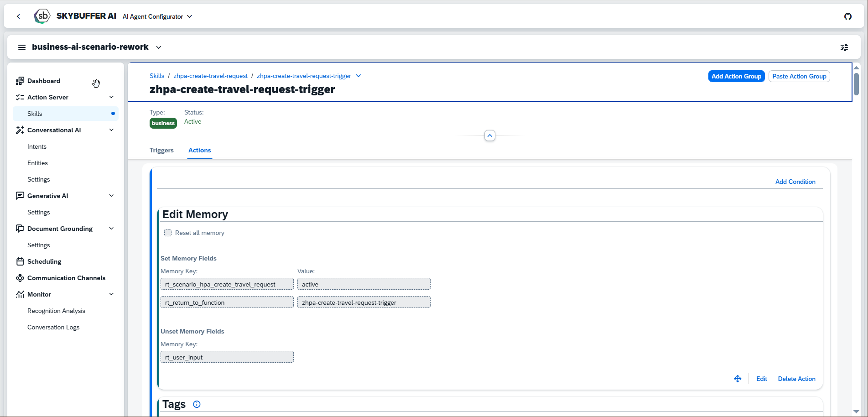Screen dimensions: 868x417
Task: Collapse the header details panel
Action: tap(489, 136)
